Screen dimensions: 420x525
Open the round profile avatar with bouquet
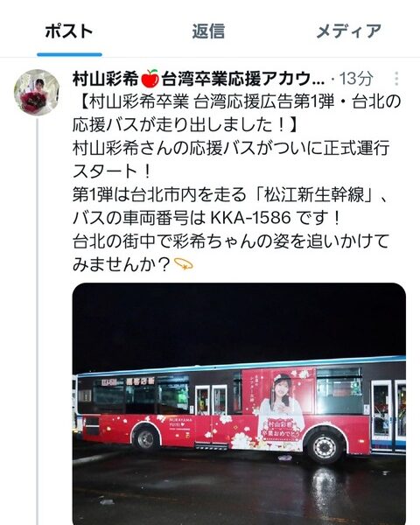tap(37, 92)
